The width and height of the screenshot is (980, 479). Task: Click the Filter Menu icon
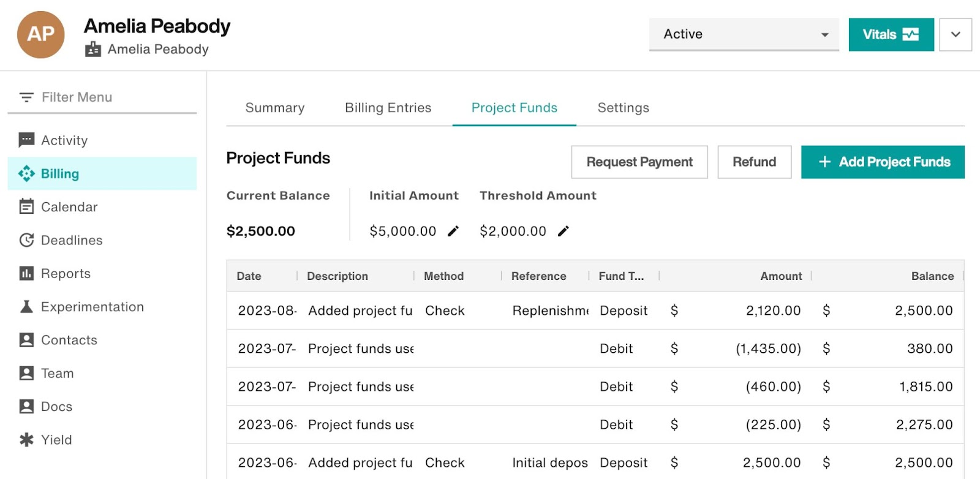click(26, 97)
